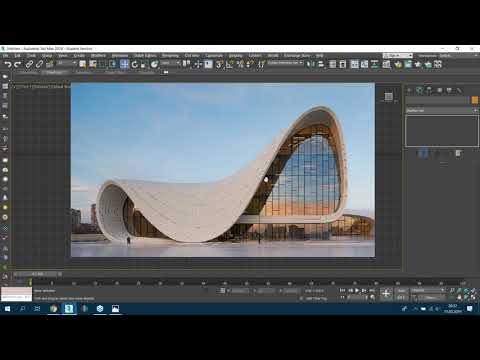
Task: Open the named selection sets dropdown
Action: coord(285,63)
